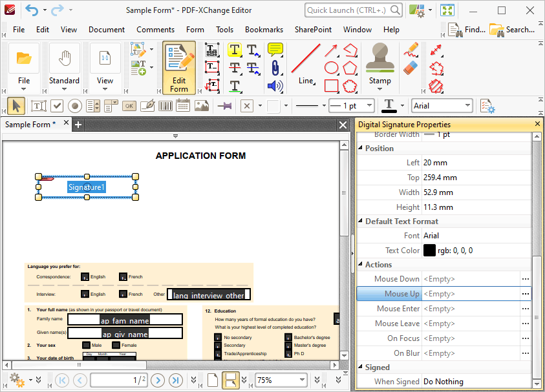
Task: Pick the Polygon shape tool
Action: 350,68
